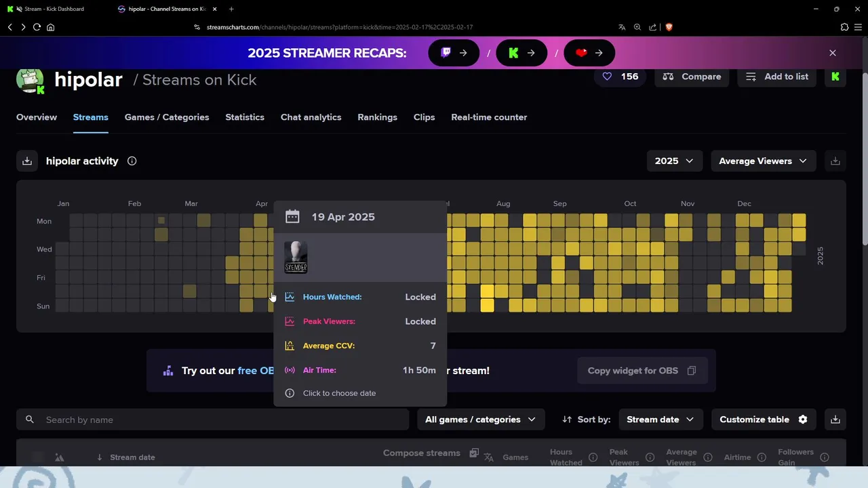The width and height of the screenshot is (868, 488).
Task: Click the free OBS widget link
Action: [x=256, y=371]
